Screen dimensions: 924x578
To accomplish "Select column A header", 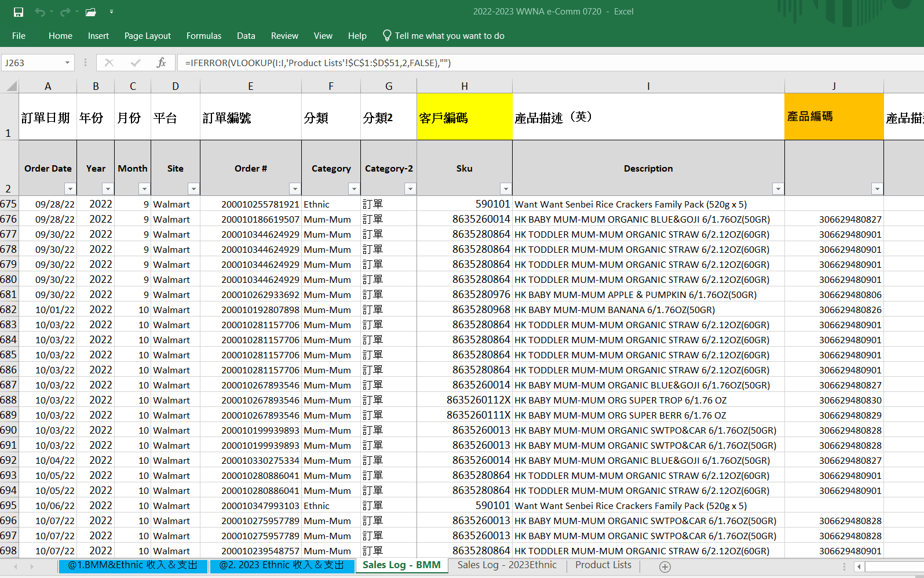I will pyautogui.click(x=48, y=86).
